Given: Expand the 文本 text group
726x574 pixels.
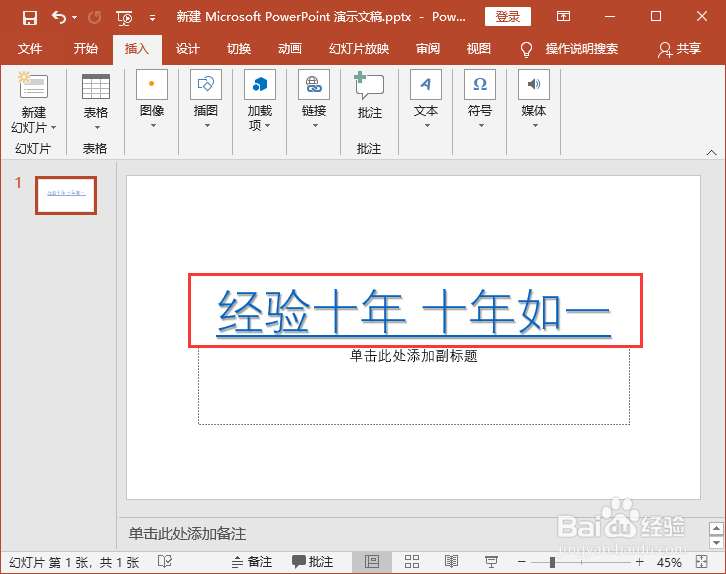Looking at the screenshot, I should click(426, 100).
